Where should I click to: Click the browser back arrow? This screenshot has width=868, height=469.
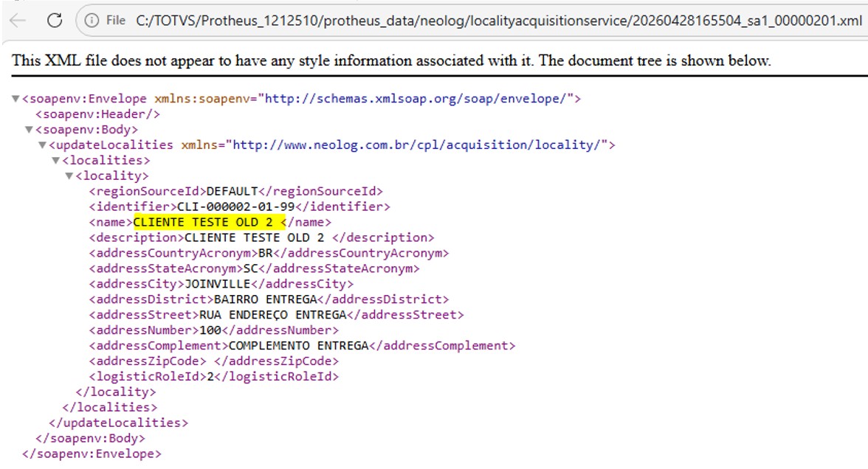pyautogui.click(x=17, y=21)
